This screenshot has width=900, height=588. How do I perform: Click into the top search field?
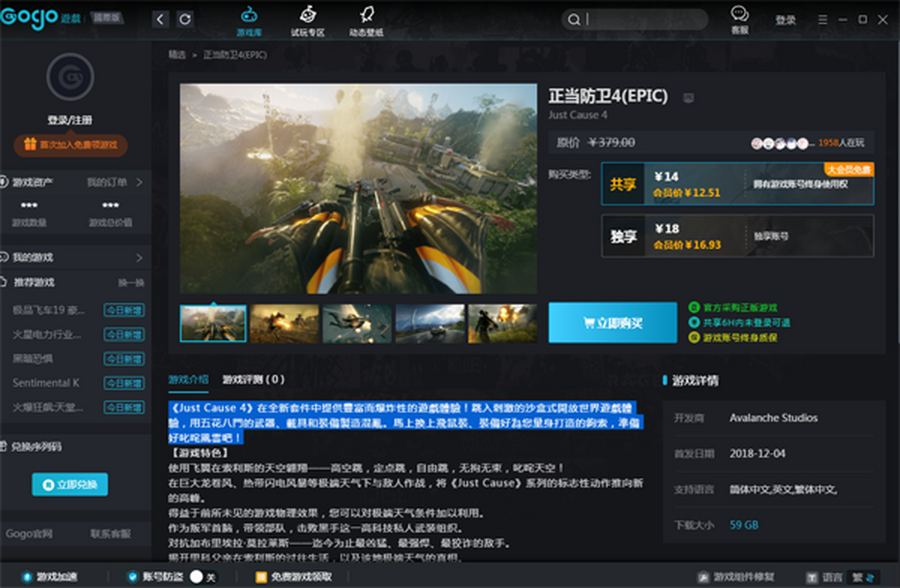click(x=645, y=19)
